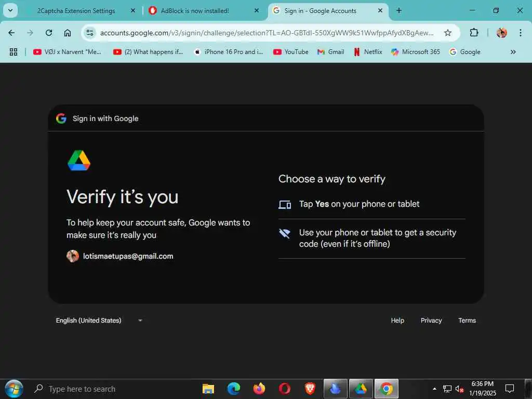Launch Opera from taskbar
The width and height of the screenshot is (532, 399).
(x=285, y=389)
